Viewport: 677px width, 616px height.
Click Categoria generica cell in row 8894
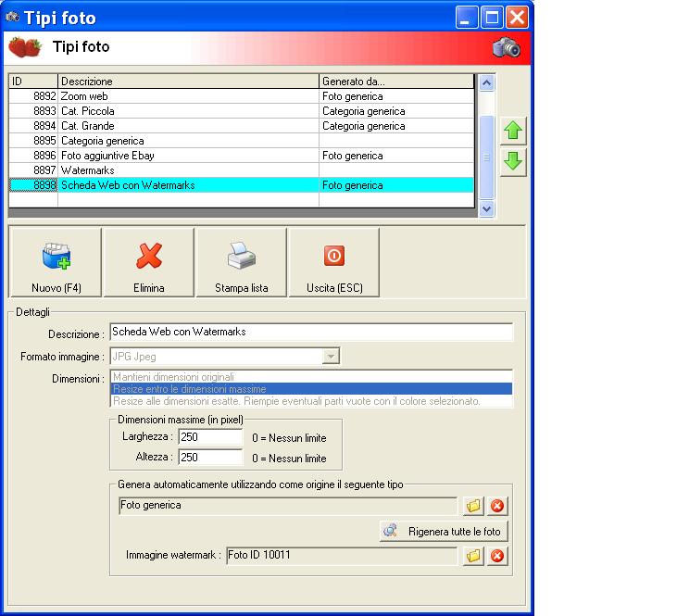point(396,126)
